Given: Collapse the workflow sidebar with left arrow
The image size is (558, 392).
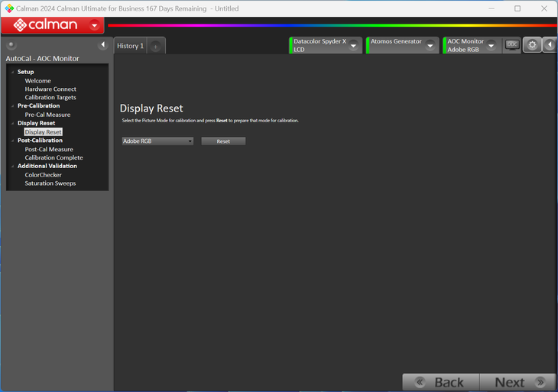Looking at the screenshot, I should click(x=103, y=45).
